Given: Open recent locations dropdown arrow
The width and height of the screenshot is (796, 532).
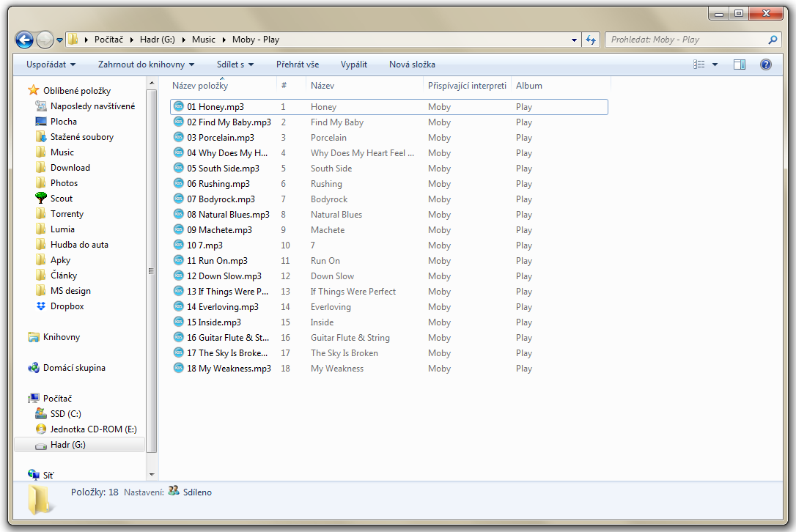Looking at the screenshot, I should click(59, 40).
